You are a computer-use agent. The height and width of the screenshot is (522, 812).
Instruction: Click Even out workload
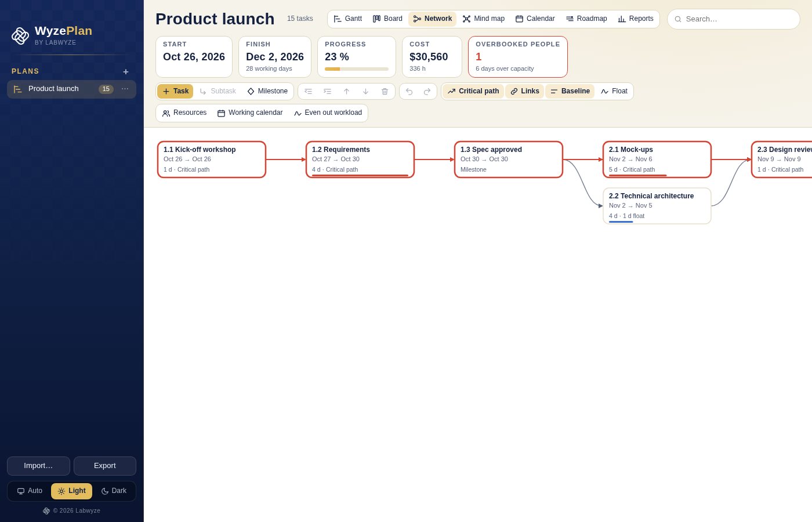[x=328, y=113]
